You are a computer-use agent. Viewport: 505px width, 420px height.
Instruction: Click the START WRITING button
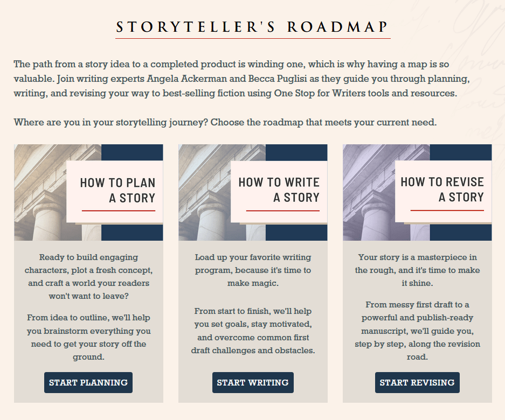pyautogui.click(x=253, y=382)
